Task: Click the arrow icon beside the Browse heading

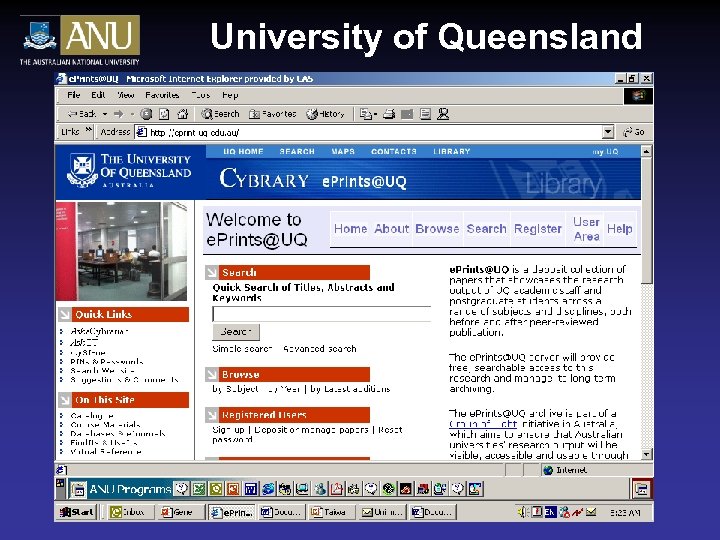Action: point(212,375)
